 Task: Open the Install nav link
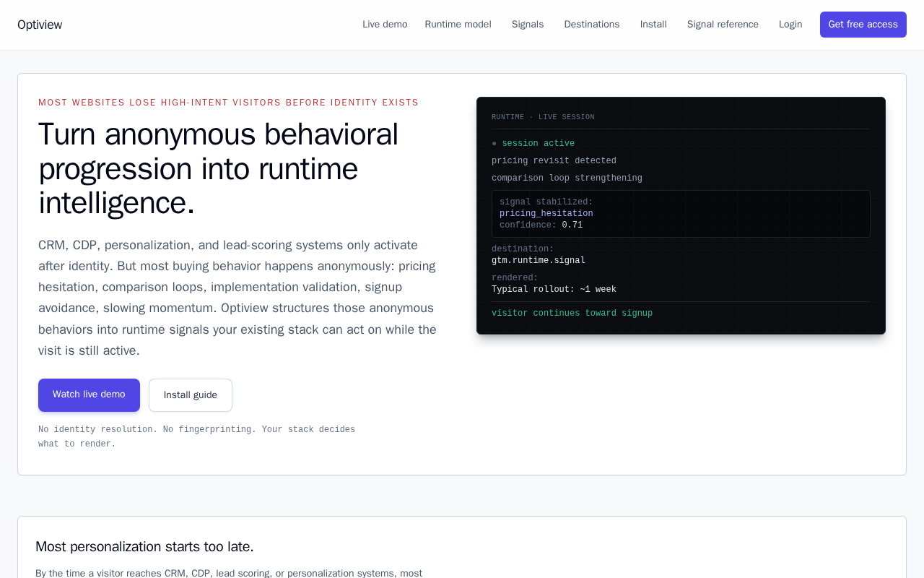click(x=653, y=25)
